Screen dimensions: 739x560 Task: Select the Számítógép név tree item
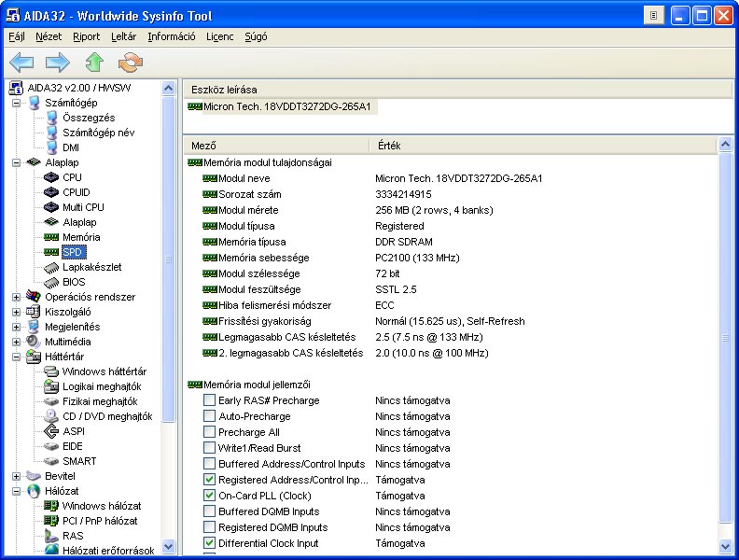tap(99, 133)
